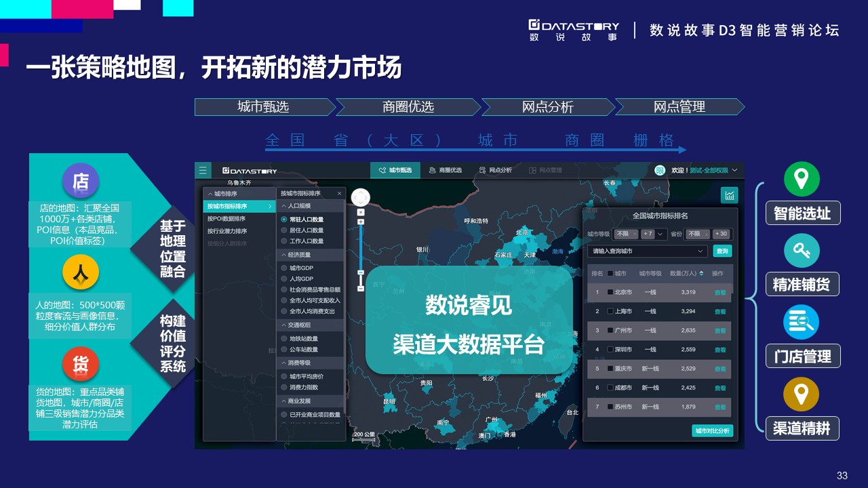
Task: Select the 城市GDP radio option
Action: coord(283,268)
